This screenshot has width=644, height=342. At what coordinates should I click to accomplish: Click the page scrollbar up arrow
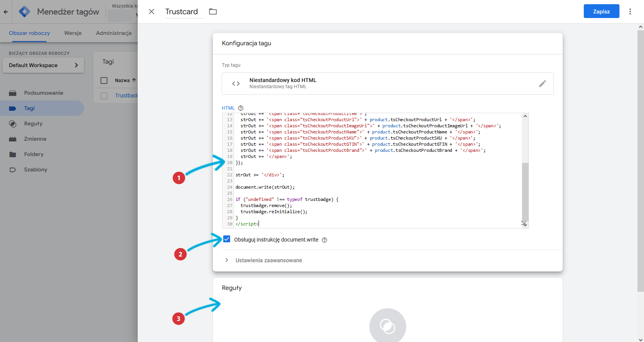pos(641,27)
